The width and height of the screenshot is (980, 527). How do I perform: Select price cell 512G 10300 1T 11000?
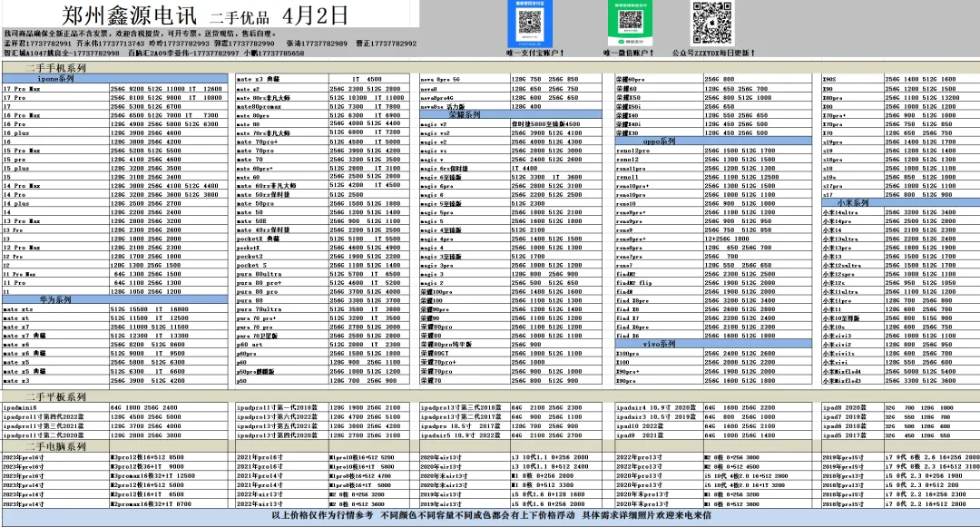click(368, 97)
